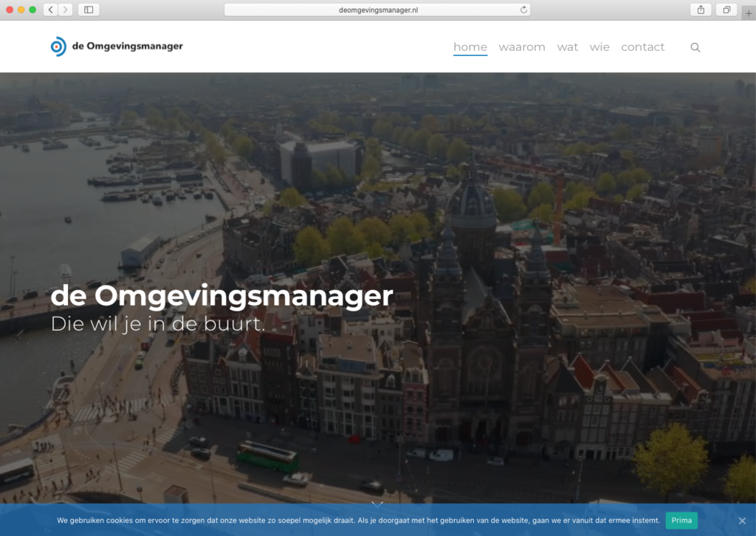This screenshot has width=756, height=536.
Task: Click the hero title de Omgevingsmanager
Action: point(221,295)
